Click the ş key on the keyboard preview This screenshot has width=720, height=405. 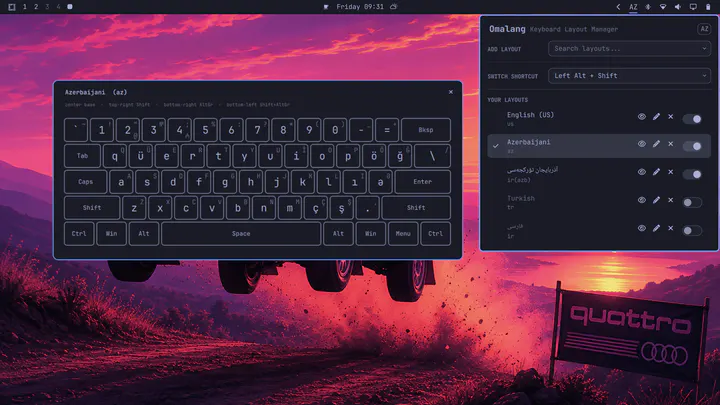341,208
